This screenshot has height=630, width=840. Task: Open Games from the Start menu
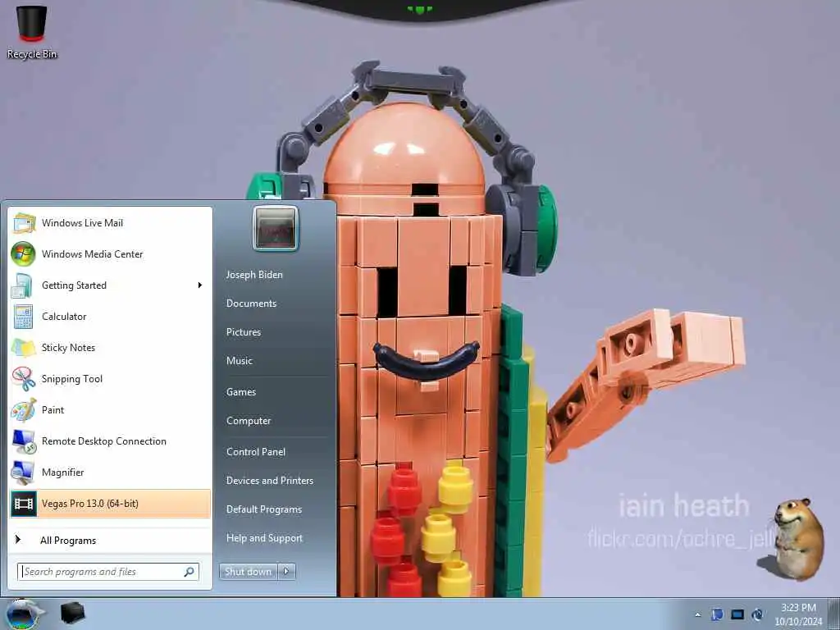[x=241, y=392]
